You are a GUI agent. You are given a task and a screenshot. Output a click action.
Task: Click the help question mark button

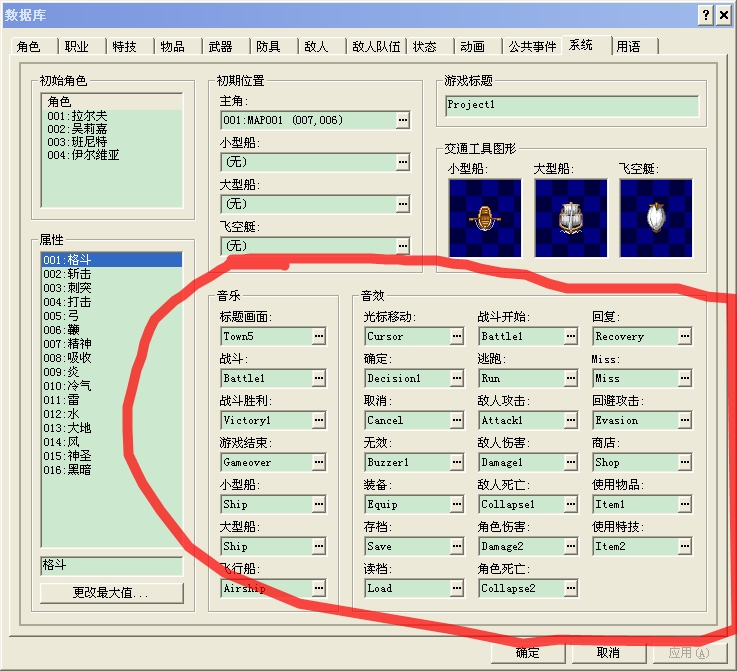tap(706, 16)
